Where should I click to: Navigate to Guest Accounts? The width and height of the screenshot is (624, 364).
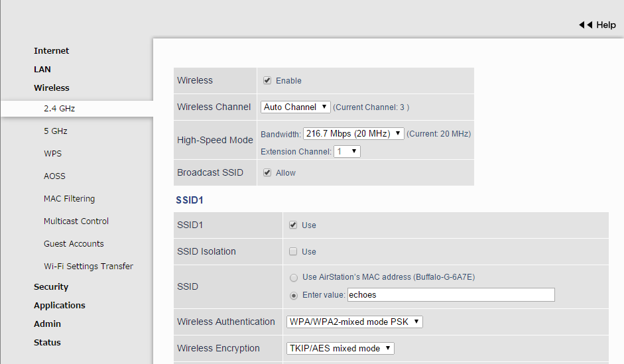[74, 243]
